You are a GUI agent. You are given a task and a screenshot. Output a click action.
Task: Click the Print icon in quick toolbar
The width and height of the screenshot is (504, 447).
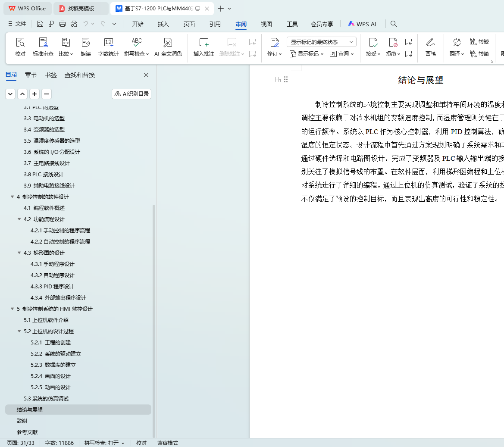coord(63,24)
